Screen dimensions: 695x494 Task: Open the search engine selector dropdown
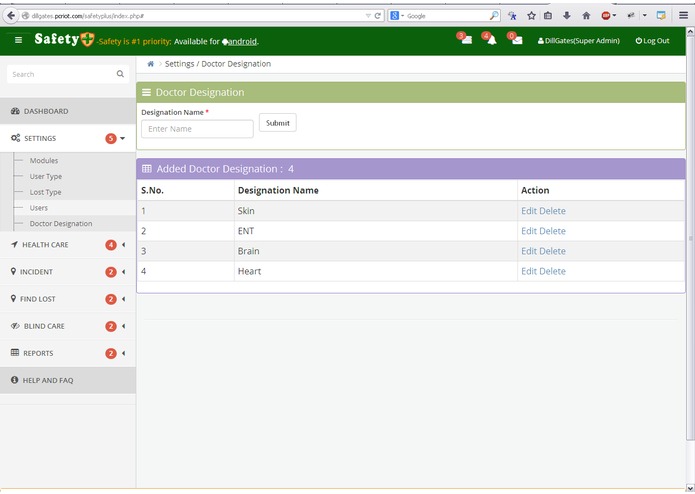pos(402,16)
